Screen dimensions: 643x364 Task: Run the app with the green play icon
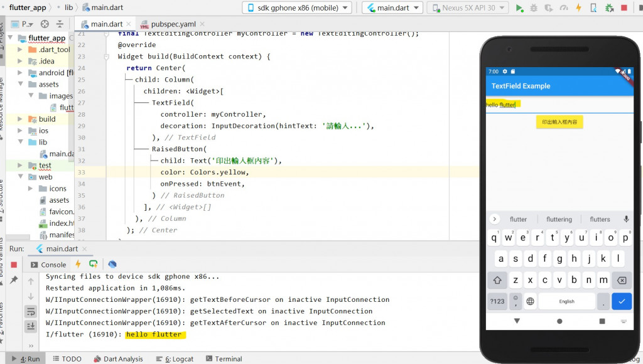click(x=519, y=8)
